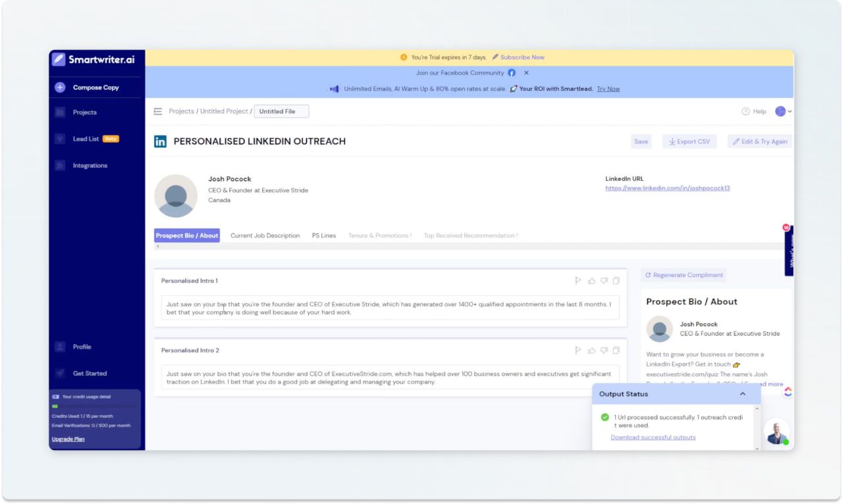
Task: Flag Personalised Intro 2
Action: [x=578, y=351]
